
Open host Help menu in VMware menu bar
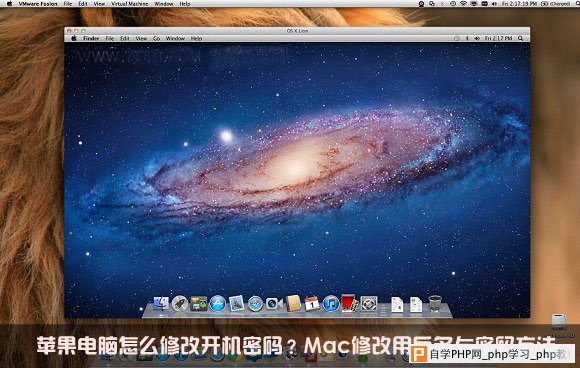[x=185, y=4]
